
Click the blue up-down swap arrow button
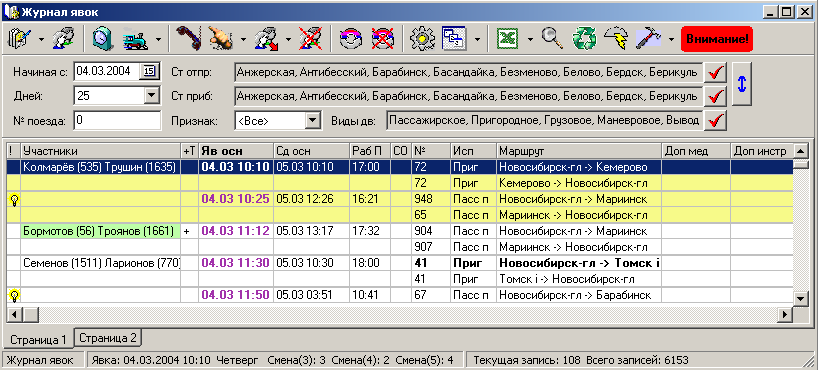coord(741,84)
